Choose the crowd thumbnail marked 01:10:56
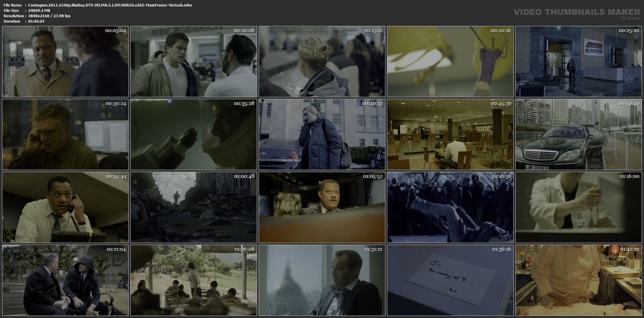This screenshot has height=318, width=644. pyautogui.click(x=450, y=207)
